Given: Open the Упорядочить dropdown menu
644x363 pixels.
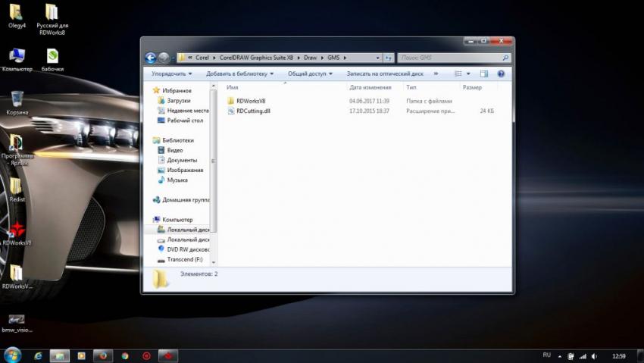Looking at the screenshot, I should point(172,74).
